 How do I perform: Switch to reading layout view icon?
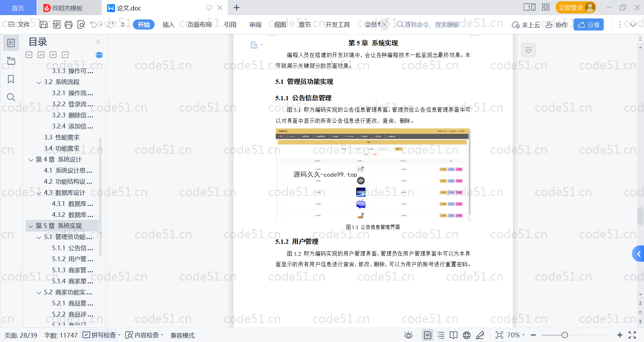point(453,335)
